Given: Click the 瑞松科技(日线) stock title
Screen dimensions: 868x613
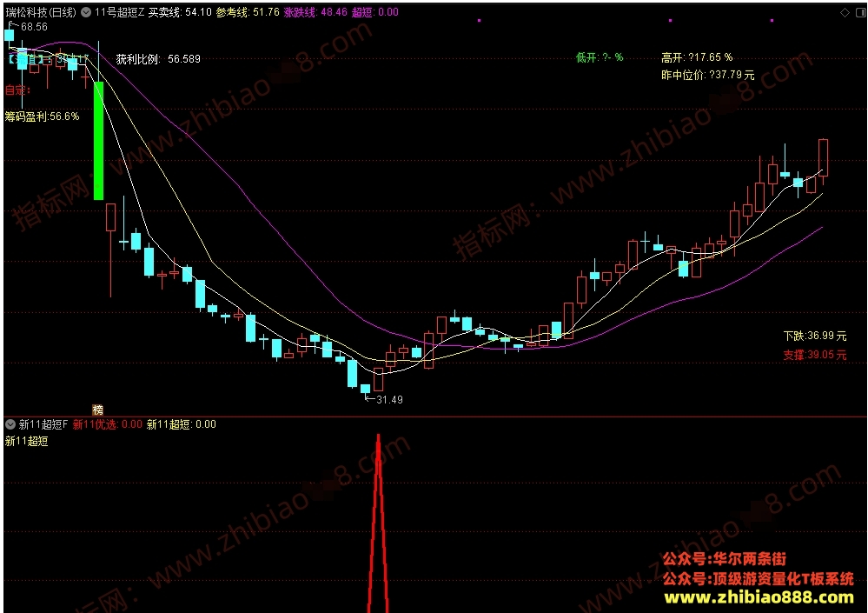Looking at the screenshot, I should tap(41, 12).
